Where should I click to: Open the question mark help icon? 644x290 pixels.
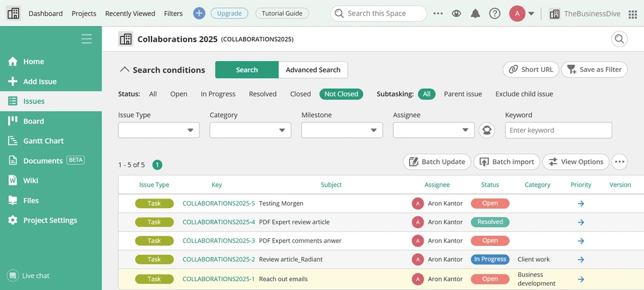(494, 13)
